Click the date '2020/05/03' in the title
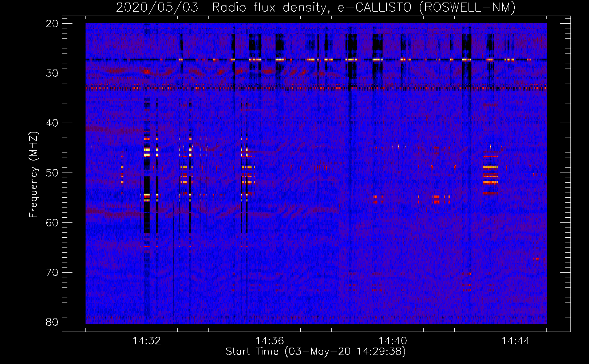 coord(157,7)
